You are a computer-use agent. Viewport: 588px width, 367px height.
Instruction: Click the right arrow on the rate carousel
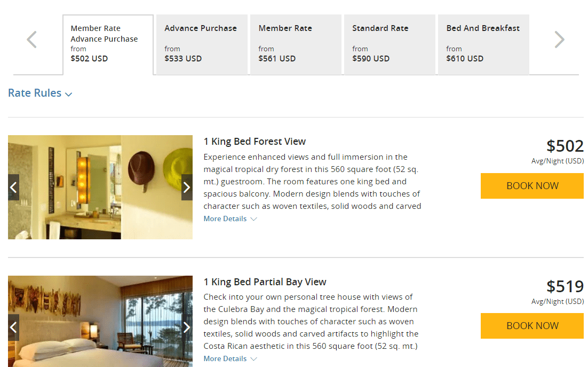[559, 39]
